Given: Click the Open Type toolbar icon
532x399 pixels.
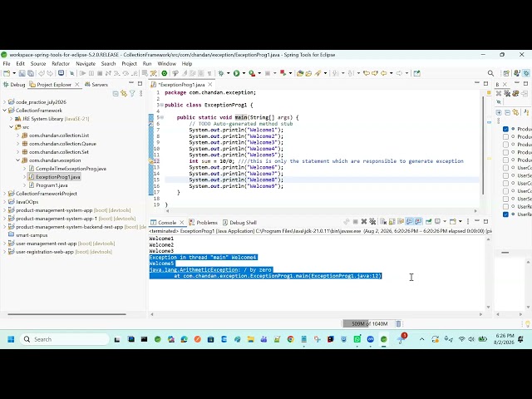Looking at the screenshot, I should tap(300, 73).
